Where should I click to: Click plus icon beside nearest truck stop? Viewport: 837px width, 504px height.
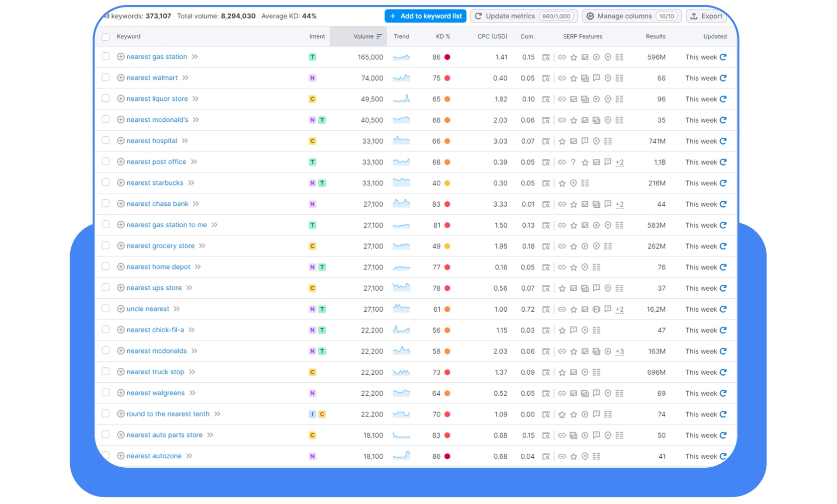pyautogui.click(x=121, y=372)
